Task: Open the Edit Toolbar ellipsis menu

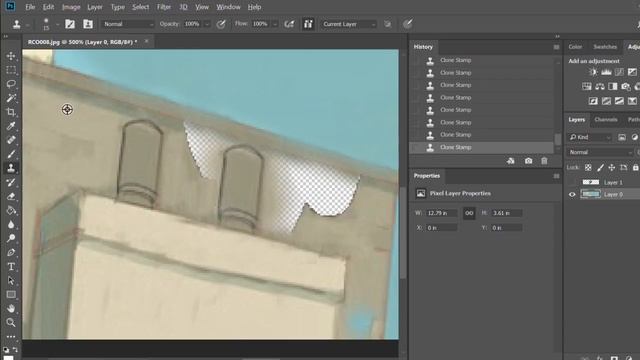Action: pyautogui.click(x=11, y=336)
